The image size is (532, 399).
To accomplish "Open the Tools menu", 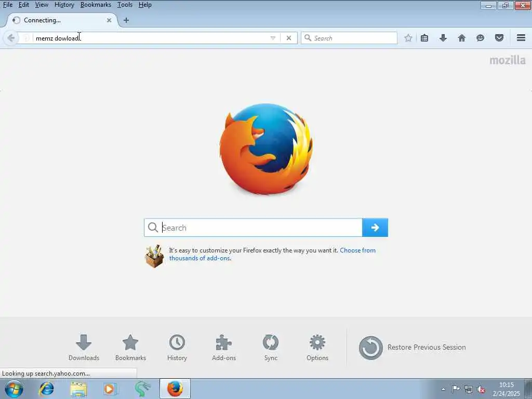I will point(125,5).
